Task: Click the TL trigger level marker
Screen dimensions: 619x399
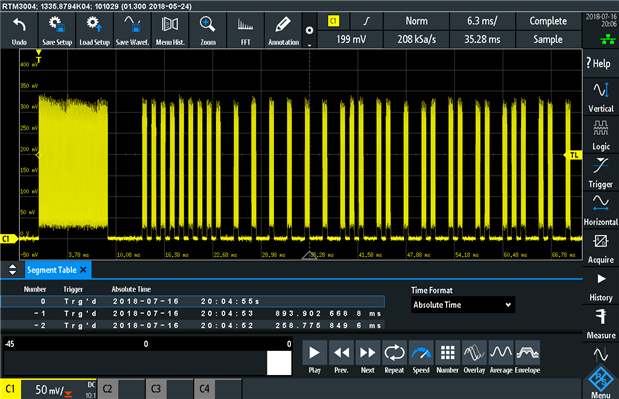Action: pos(573,155)
